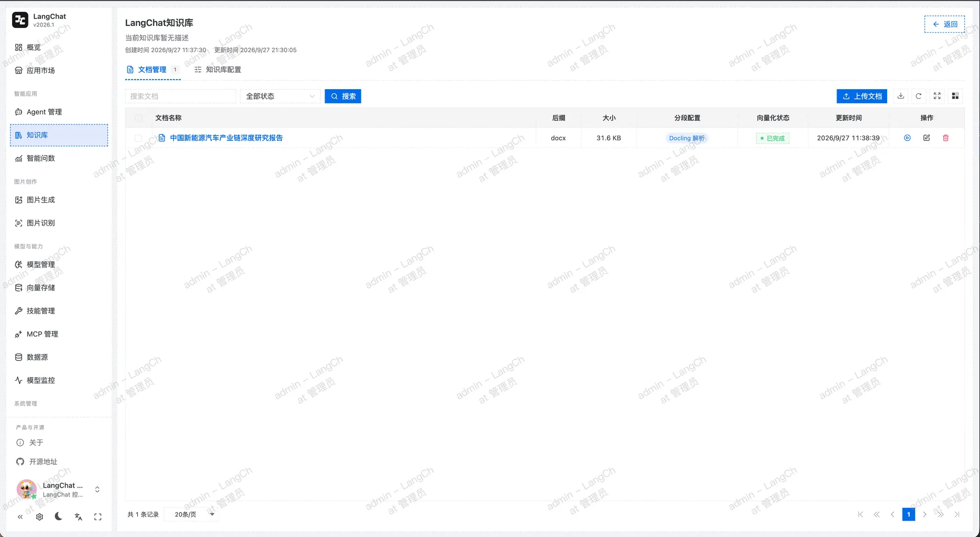The image size is (980, 537).
Task: Click the Docling 解析 tag
Action: tap(687, 138)
